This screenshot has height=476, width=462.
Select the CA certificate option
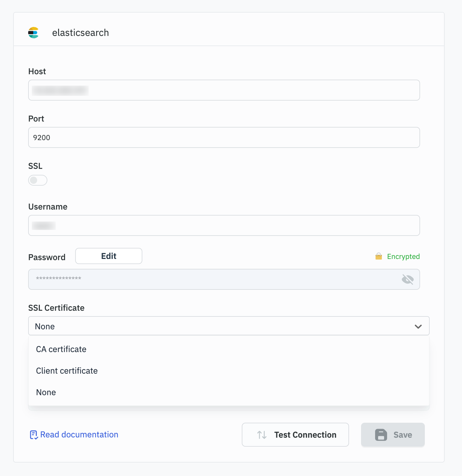[x=61, y=349]
